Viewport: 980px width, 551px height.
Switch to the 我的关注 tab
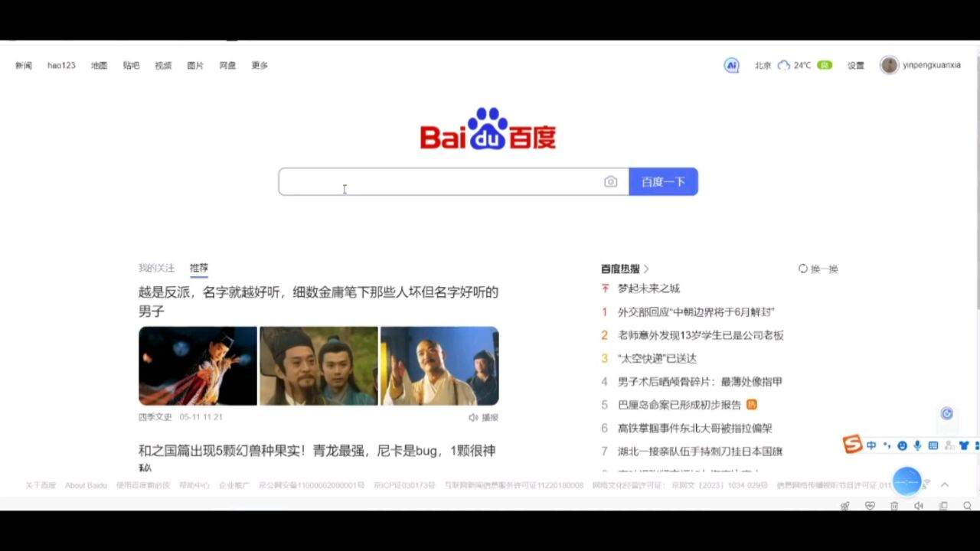156,268
